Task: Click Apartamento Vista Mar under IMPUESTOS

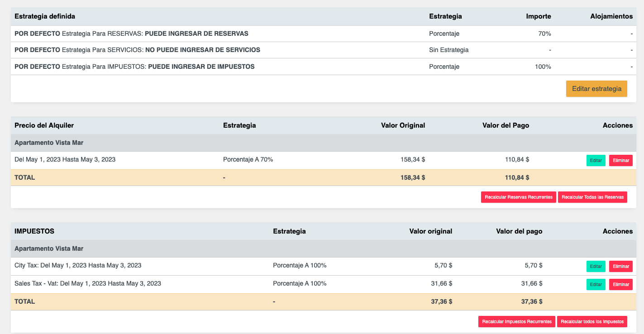Action: coord(48,248)
